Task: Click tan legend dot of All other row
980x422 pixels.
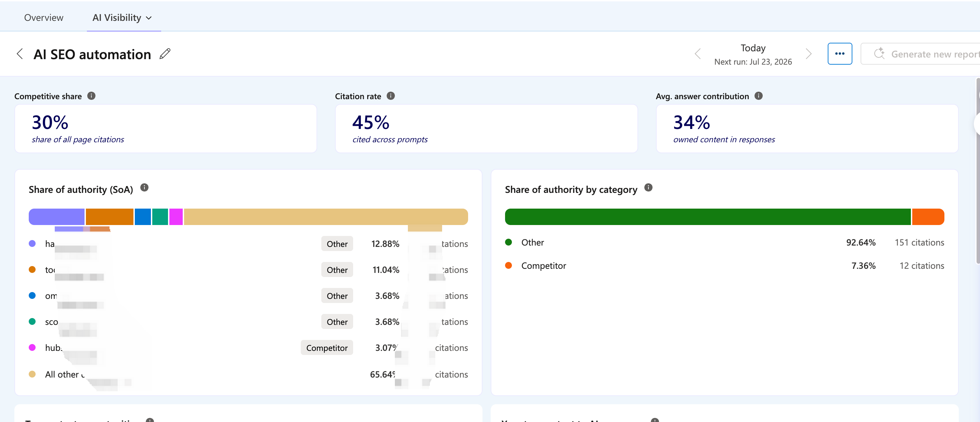Action: coord(33,374)
